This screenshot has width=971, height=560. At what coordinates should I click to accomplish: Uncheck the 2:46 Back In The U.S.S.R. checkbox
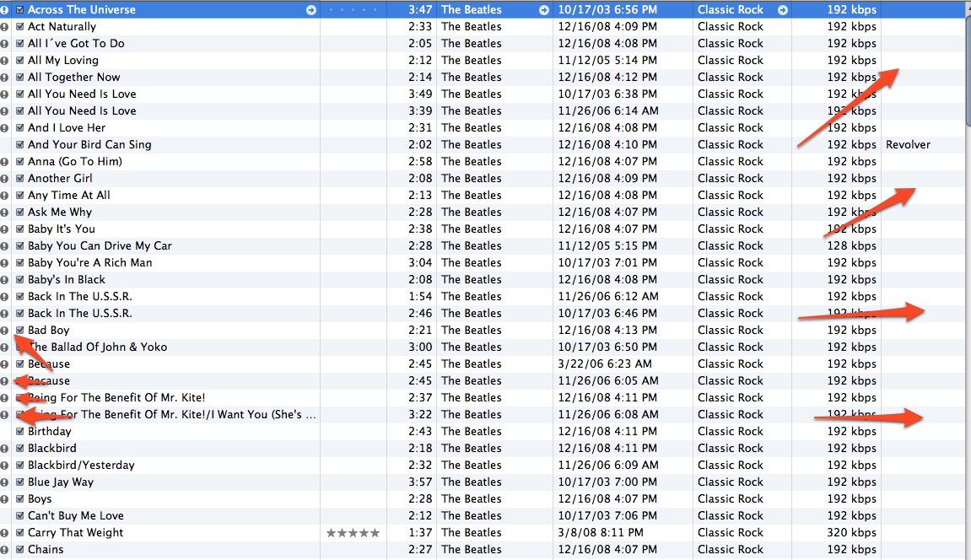click(x=19, y=313)
